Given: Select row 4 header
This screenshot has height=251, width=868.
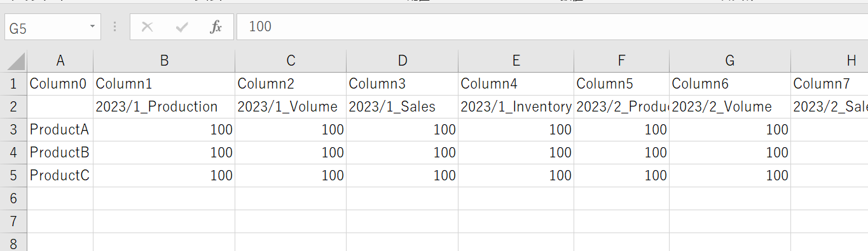Looking at the screenshot, I should pos(13,152).
